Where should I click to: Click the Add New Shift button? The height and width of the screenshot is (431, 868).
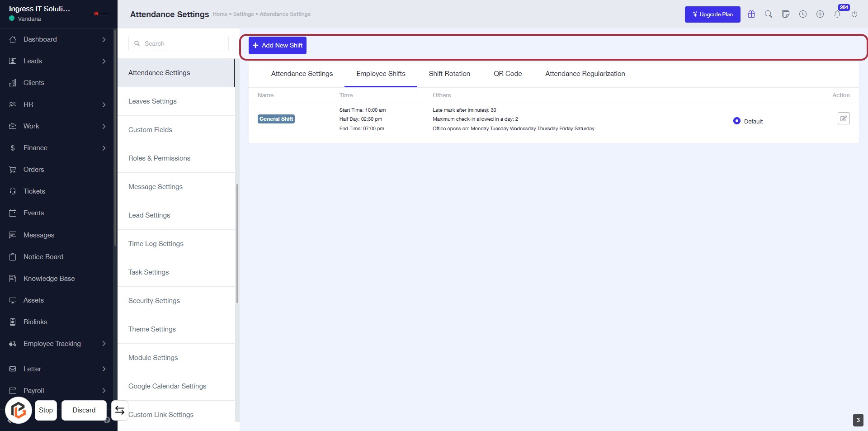point(278,45)
